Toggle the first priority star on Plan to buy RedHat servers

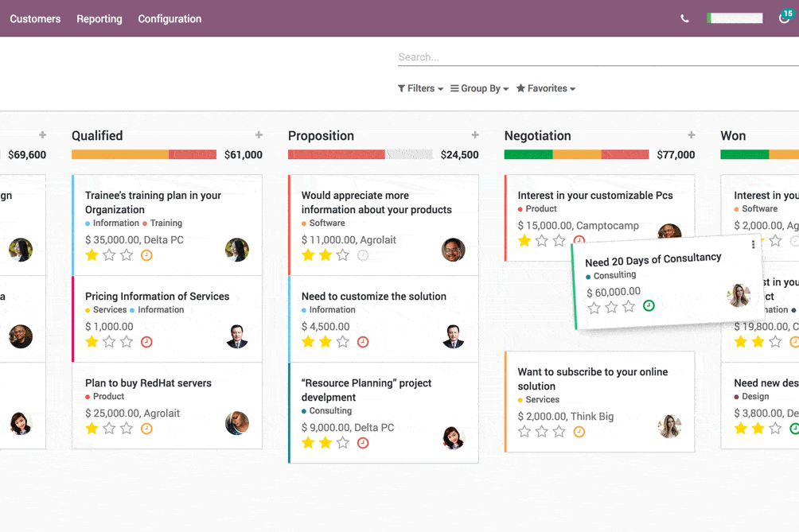pos(90,428)
